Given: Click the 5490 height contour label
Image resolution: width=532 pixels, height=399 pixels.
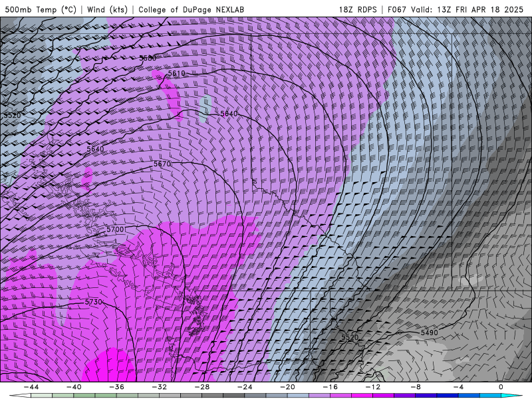Looking at the screenshot, I should (429, 332).
